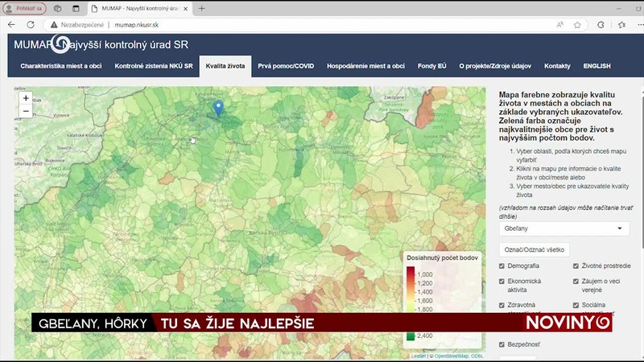The width and height of the screenshot is (644, 362).
Task: Open browser settings ellipsis menu
Action: [640, 25]
